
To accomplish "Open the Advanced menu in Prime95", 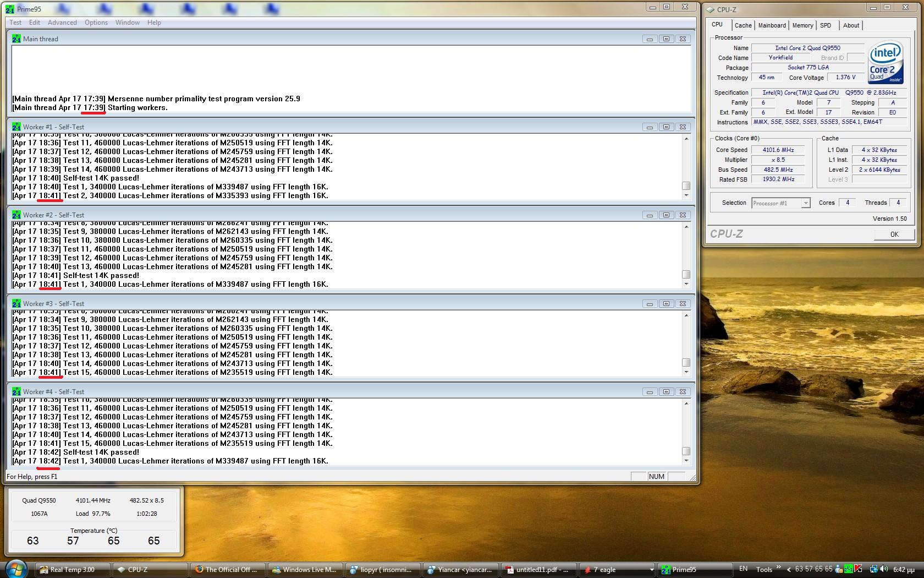I will pyautogui.click(x=62, y=23).
